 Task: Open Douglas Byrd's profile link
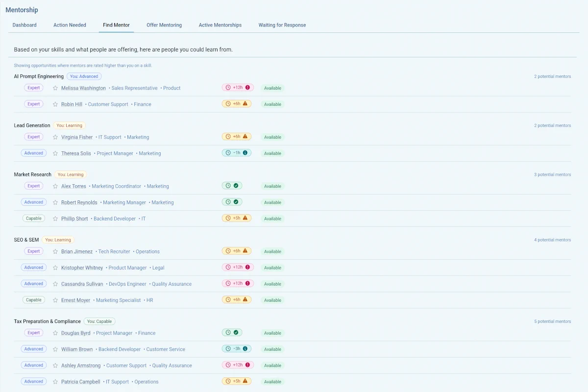(x=76, y=333)
